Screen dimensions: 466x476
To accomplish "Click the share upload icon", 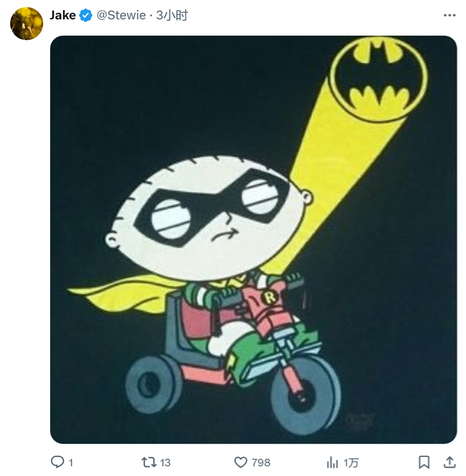I will pos(449,462).
